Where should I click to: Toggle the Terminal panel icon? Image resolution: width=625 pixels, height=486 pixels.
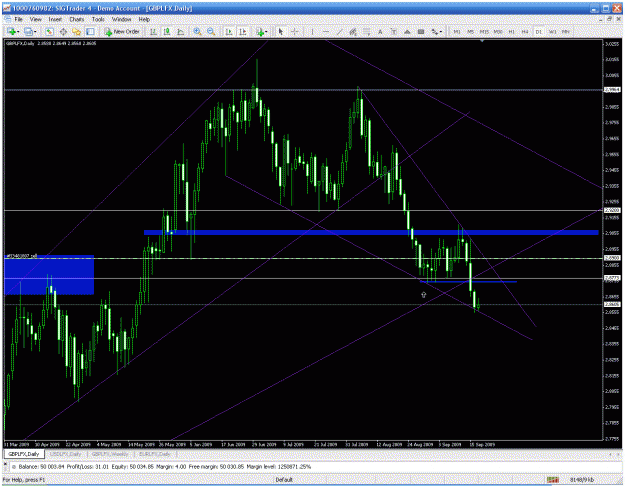[90, 31]
